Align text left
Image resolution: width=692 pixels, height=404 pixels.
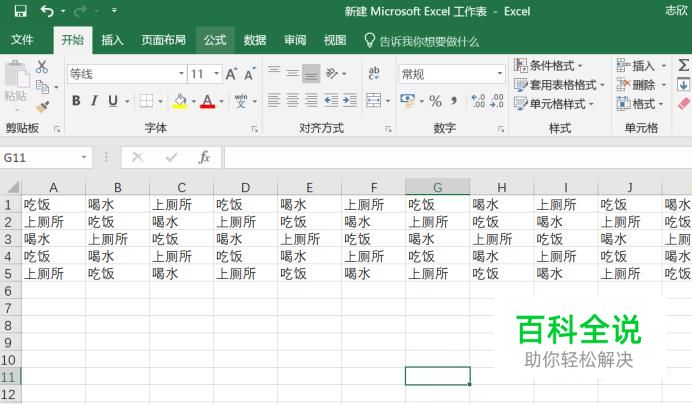[x=274, y=101]
